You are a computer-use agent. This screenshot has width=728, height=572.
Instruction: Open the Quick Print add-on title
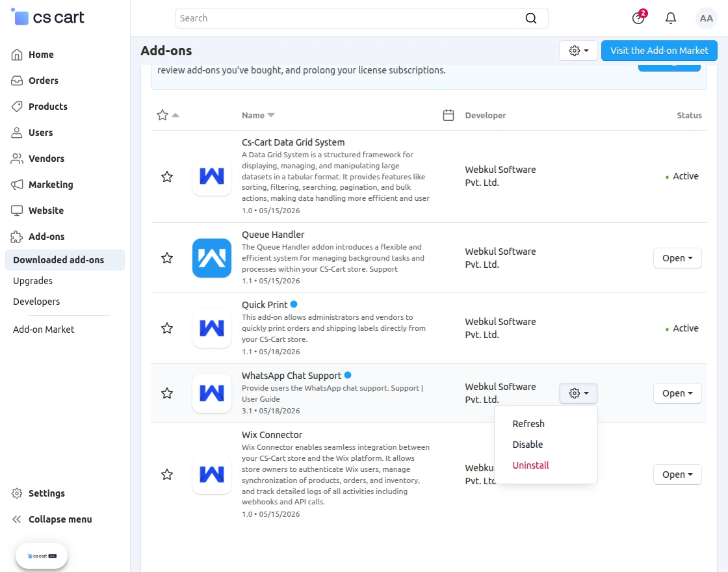pos(265,305)
